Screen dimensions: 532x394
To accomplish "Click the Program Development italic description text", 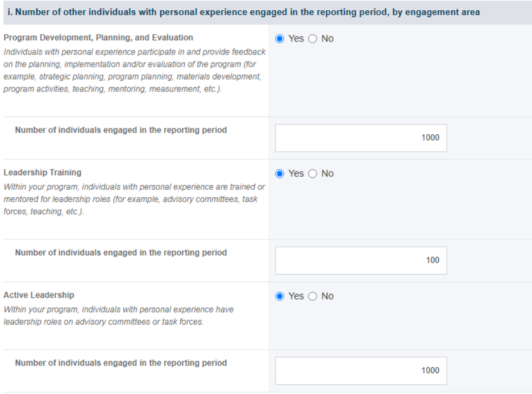I will [134, 70].
